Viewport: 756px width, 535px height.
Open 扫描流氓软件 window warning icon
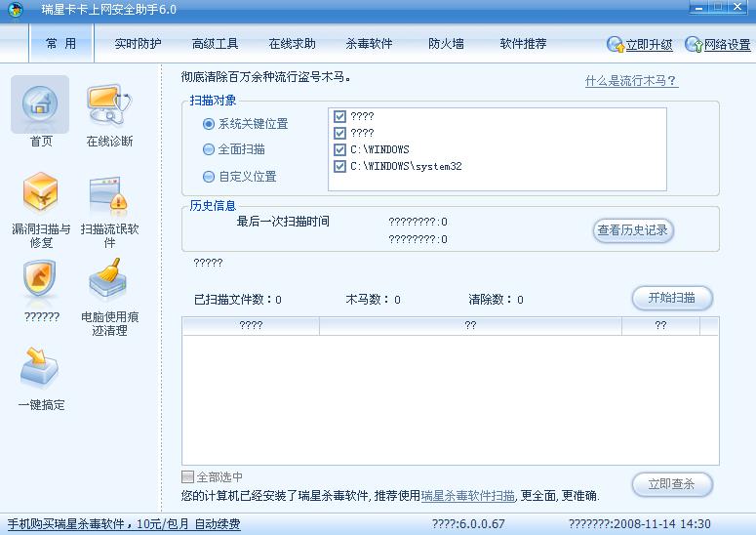pos(108,196)
